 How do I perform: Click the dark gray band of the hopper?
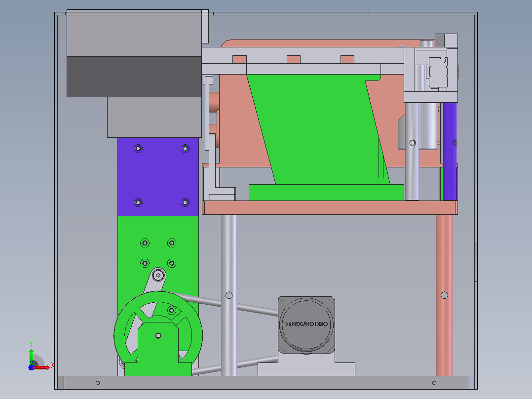pos(134,77)
